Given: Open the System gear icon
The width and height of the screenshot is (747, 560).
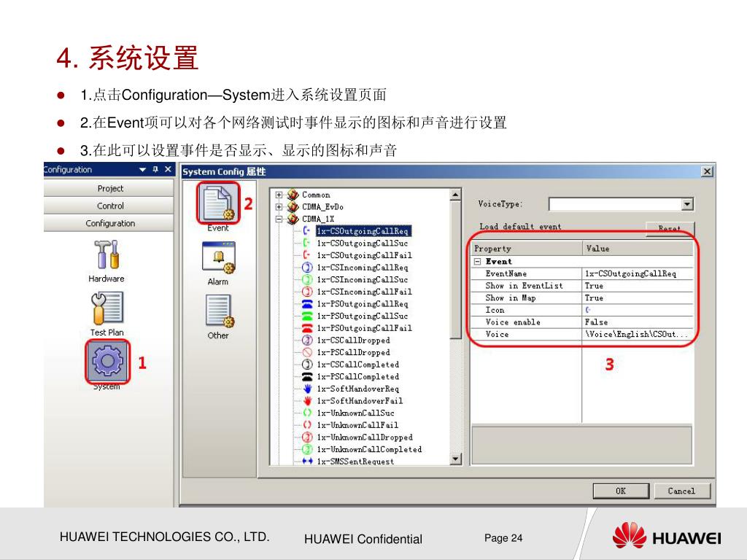Looking at the screenshot, I should 108,361.
